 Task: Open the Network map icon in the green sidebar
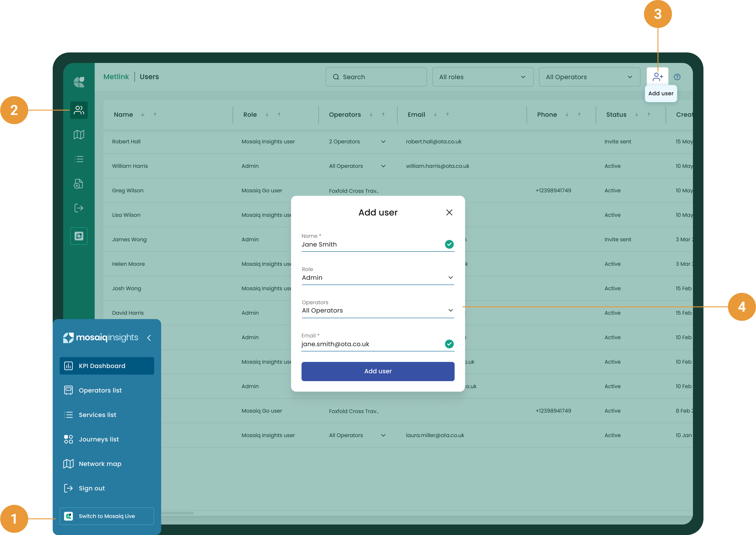78,134
